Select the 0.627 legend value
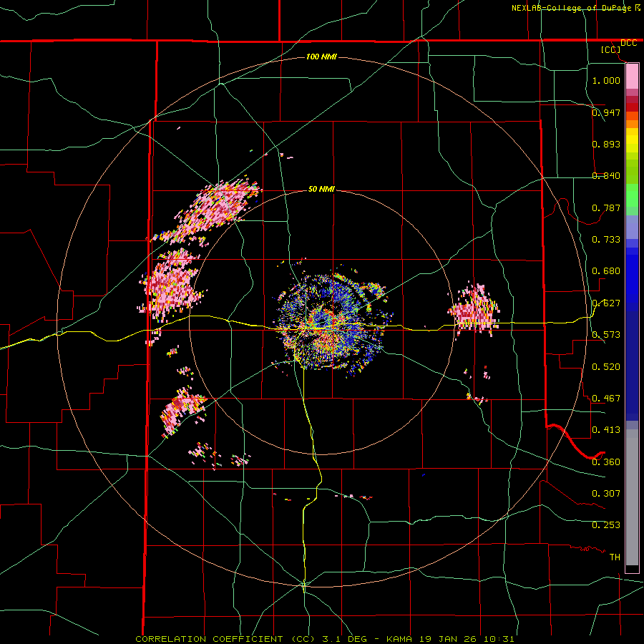The image size is (644, 644). 606,303
